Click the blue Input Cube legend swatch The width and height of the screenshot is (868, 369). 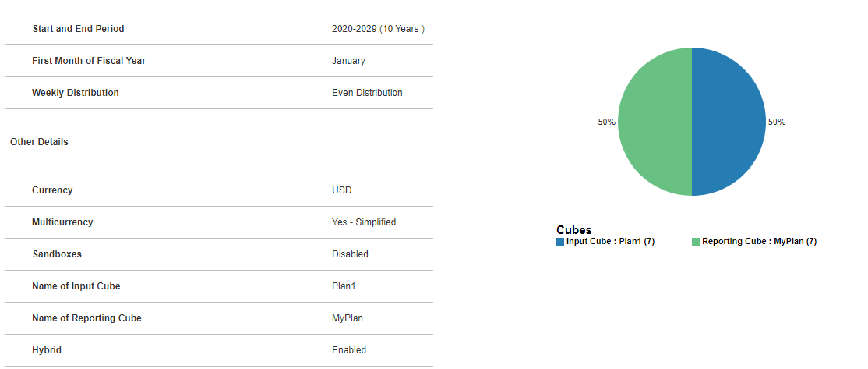pyautogui.click(x=560, y=242)
